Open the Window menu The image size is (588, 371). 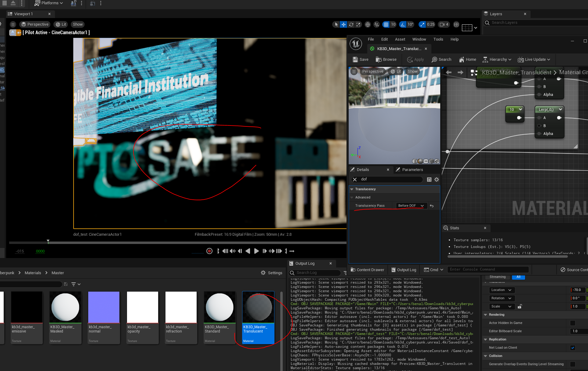(419, 39)
